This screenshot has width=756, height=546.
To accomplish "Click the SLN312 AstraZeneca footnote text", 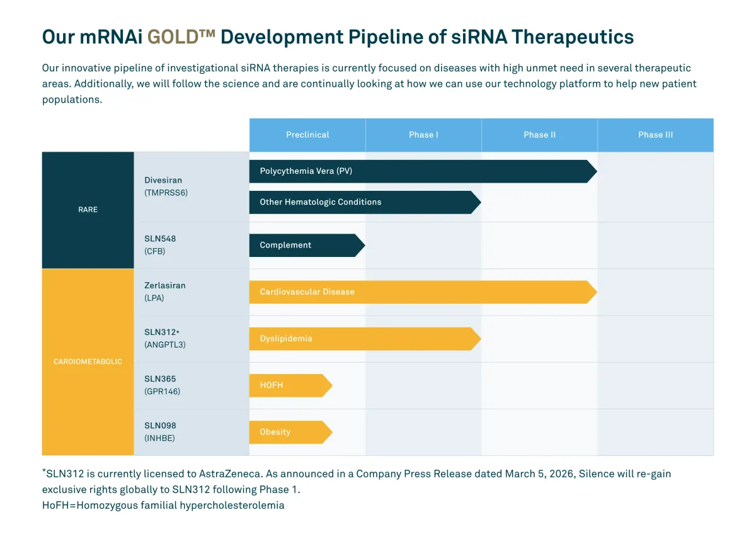I will 357,481.
